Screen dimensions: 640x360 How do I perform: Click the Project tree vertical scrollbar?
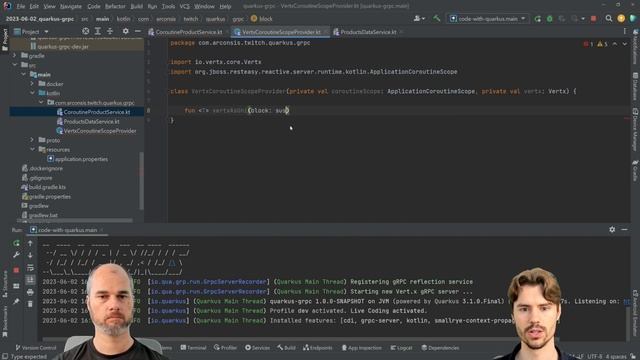[141, 181]
